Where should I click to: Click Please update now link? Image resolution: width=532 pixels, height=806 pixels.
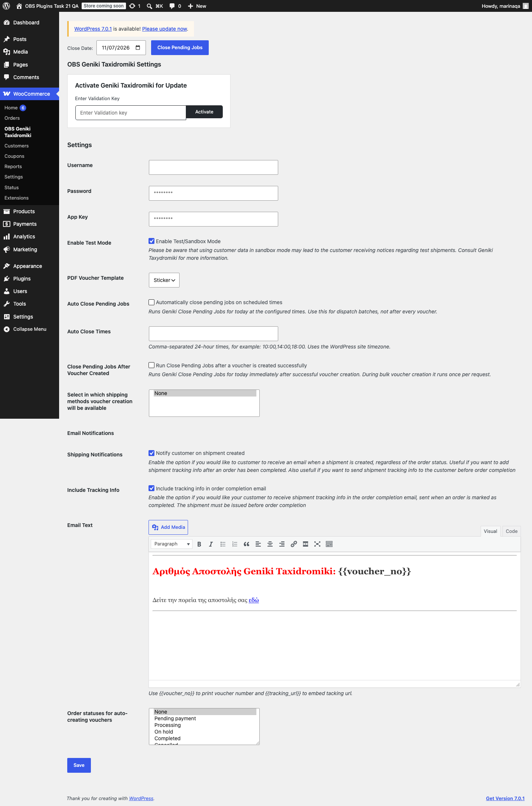point(164,29)
